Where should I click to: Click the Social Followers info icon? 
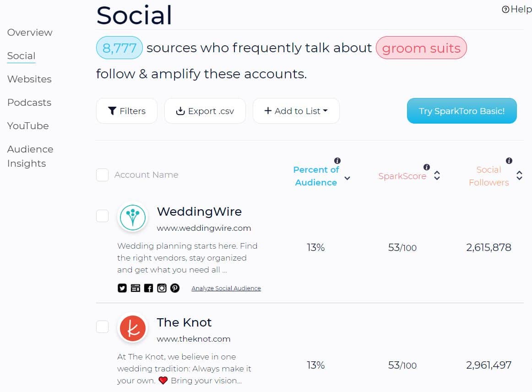[x=509, y=161]
